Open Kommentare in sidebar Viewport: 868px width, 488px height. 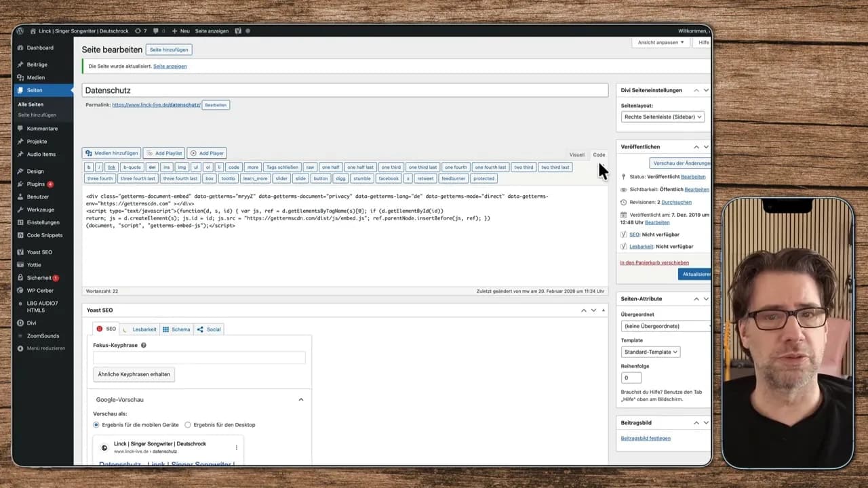tap(42, 129)
